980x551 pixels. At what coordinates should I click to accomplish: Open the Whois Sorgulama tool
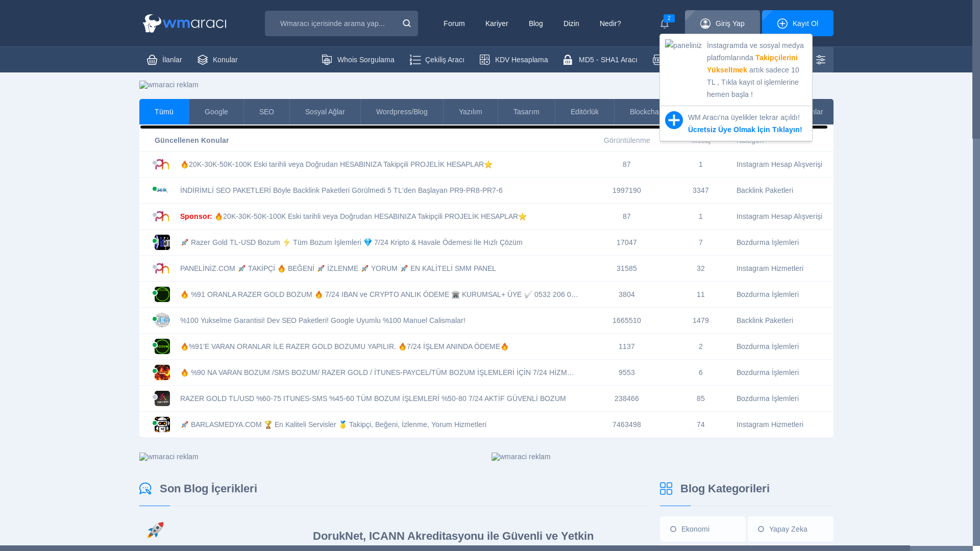358,60
